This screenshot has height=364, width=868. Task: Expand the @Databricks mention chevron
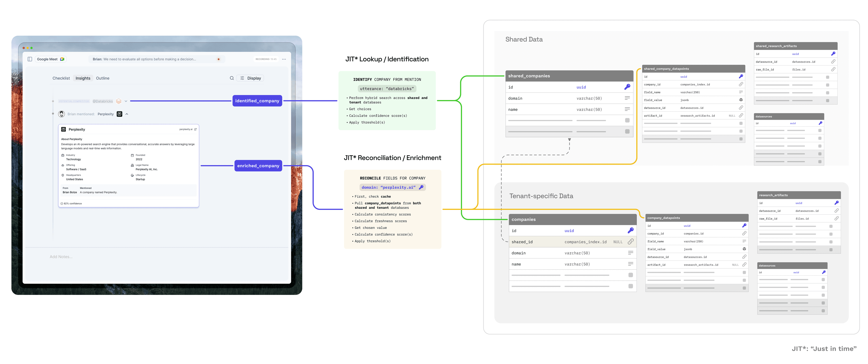coord(126,101)
